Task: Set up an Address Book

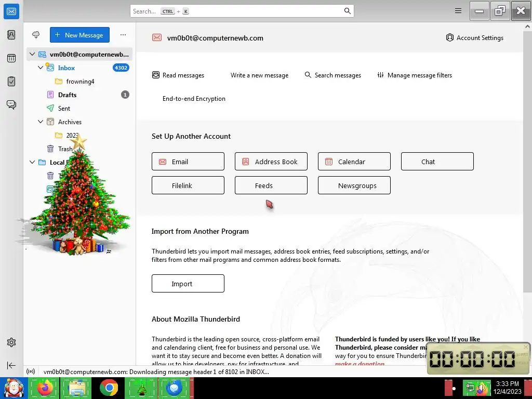Action: (271, 162)
